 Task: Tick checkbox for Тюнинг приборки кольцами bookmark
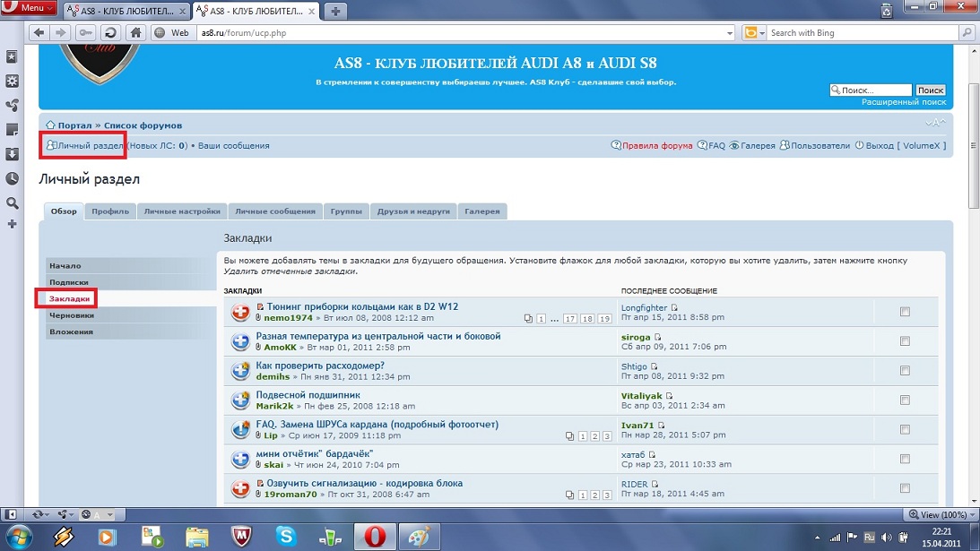click(x=905, y=312)
